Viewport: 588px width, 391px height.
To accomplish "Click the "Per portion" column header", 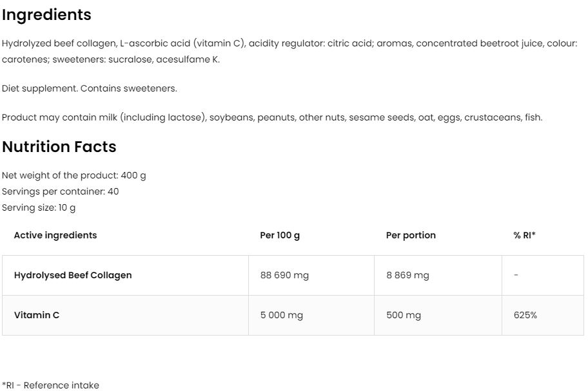I will pyautogui.click(x=411, y=235).
